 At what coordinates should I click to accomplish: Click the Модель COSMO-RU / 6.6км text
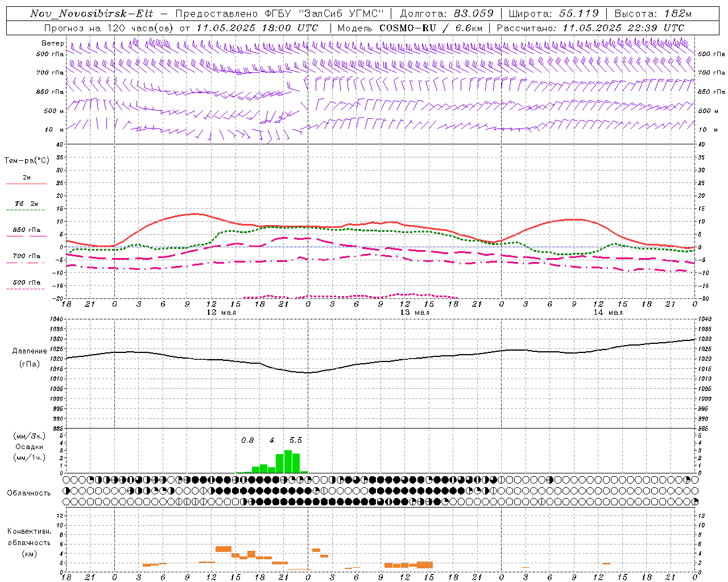tap(410, 28)
